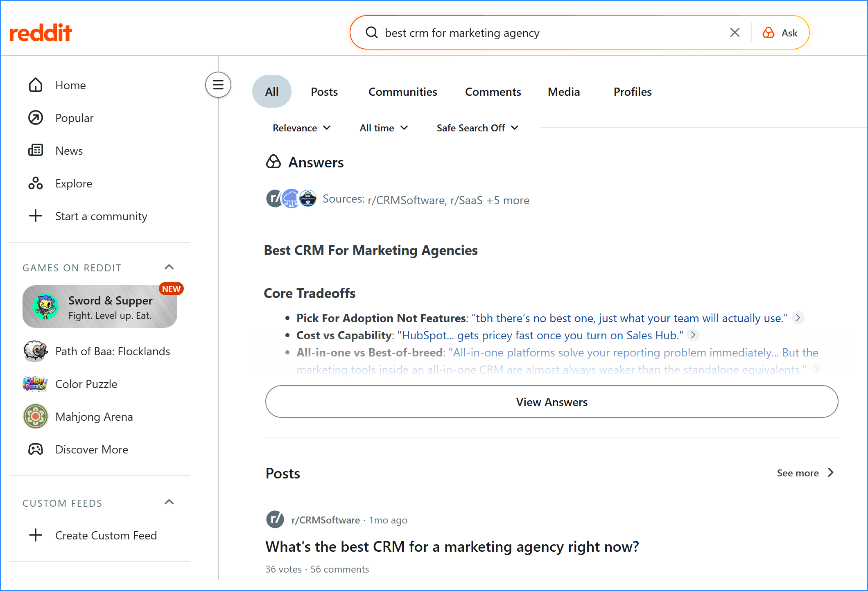
Task: Click the Mahjong Arena game icon
Action: coord(35,416)
